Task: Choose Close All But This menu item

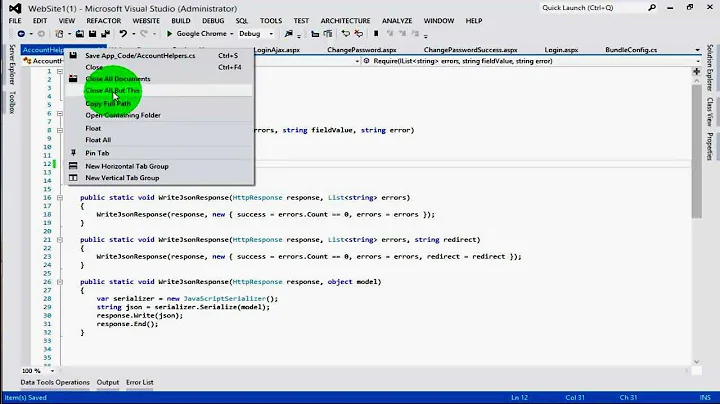Action: 159,90
